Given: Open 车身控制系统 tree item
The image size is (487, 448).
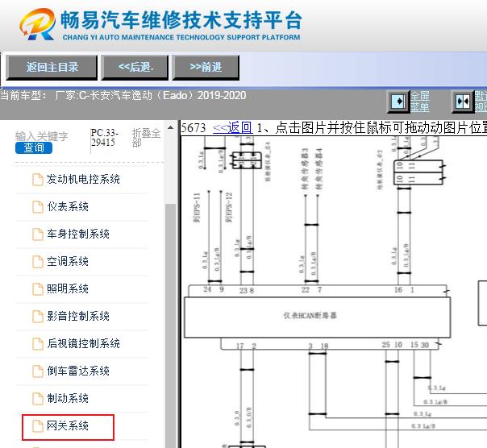Looking at the screenshot, I should tap(78, 234).
